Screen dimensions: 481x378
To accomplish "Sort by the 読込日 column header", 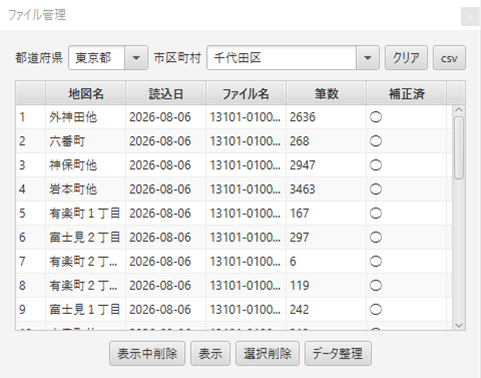I will point(166,94).
